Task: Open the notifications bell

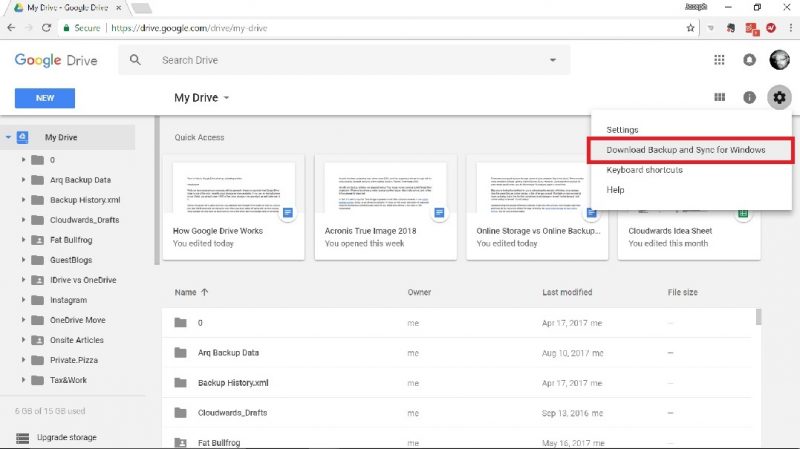Action: [749, 60]
